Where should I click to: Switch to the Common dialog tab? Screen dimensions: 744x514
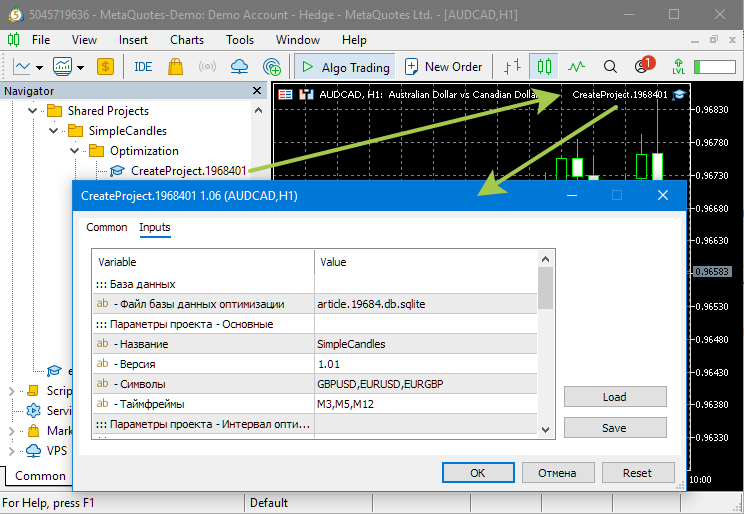pos(107,227)
